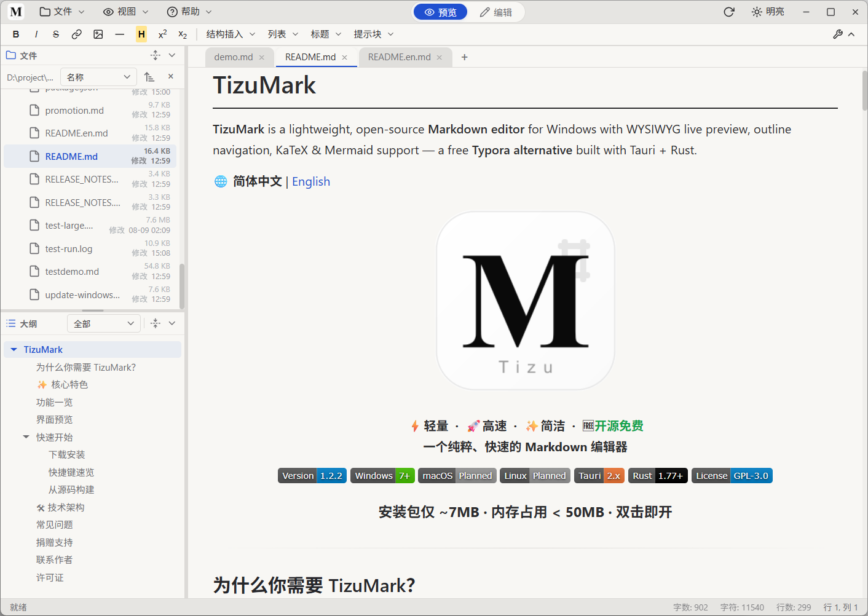Collapse the TizuMark outline node
The height and width of the screenshot is (616, 868).
coord(14,349)
